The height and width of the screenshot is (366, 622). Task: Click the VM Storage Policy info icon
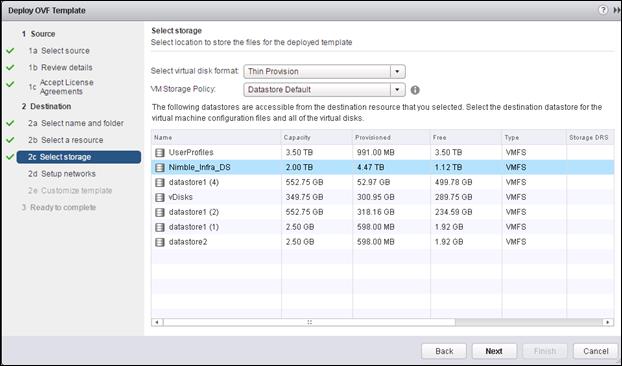tap(415, 90)
